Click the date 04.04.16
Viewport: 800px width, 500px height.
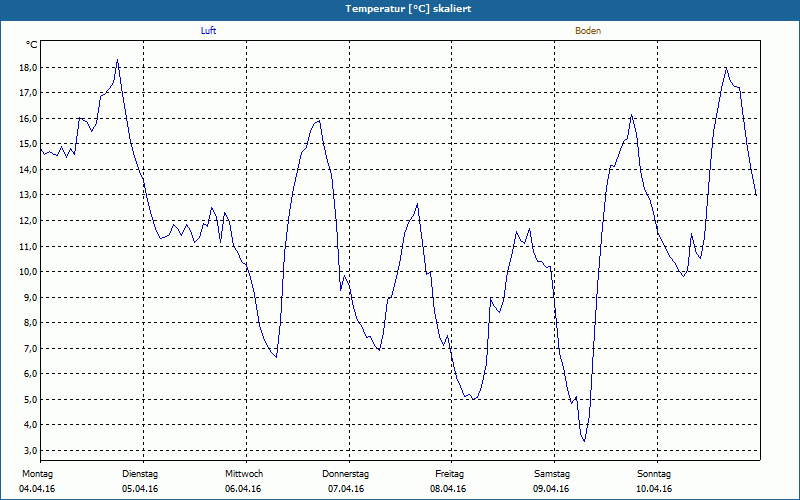point(37,489)
